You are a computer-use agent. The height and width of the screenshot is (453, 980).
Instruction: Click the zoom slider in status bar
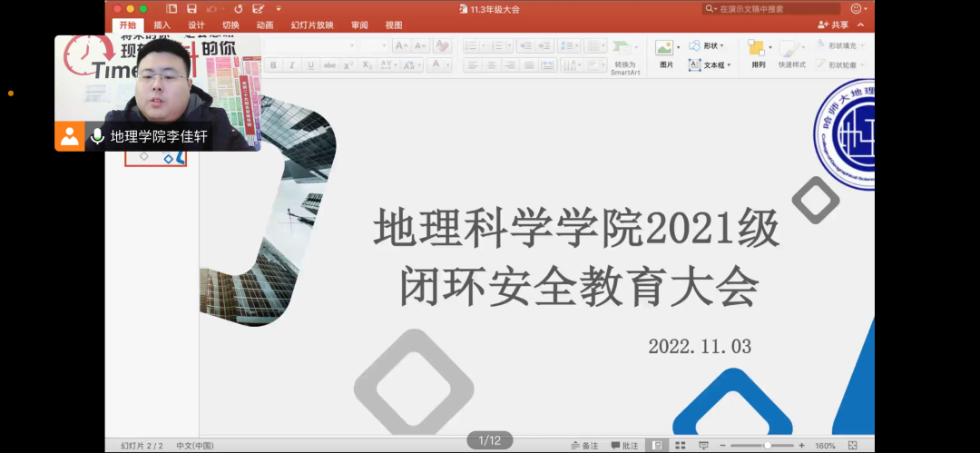tap(767, 446)
